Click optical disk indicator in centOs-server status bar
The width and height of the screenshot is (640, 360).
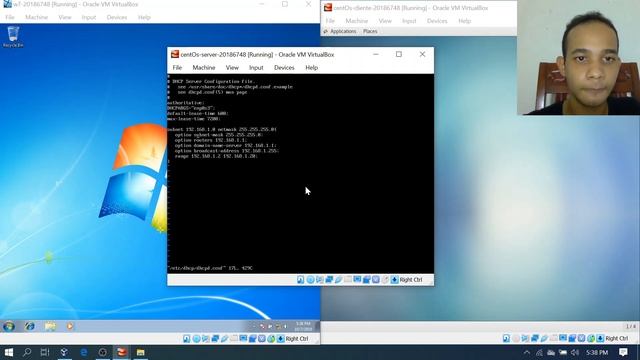click(310, 280)
